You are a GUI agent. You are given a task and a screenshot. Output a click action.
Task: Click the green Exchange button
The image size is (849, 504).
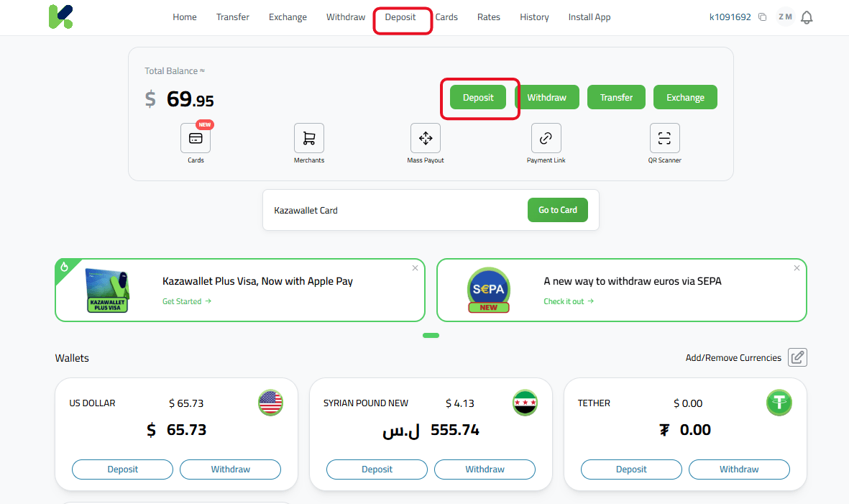(686, 98)
